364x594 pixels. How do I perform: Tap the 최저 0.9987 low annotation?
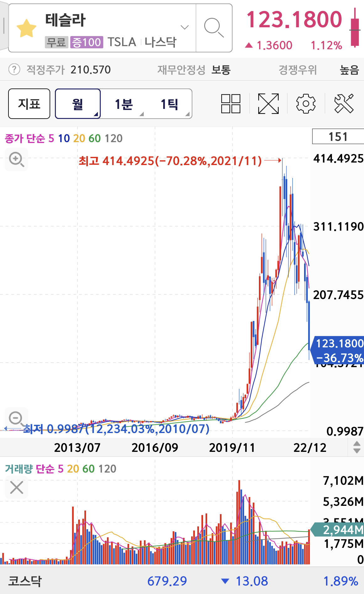116,429
